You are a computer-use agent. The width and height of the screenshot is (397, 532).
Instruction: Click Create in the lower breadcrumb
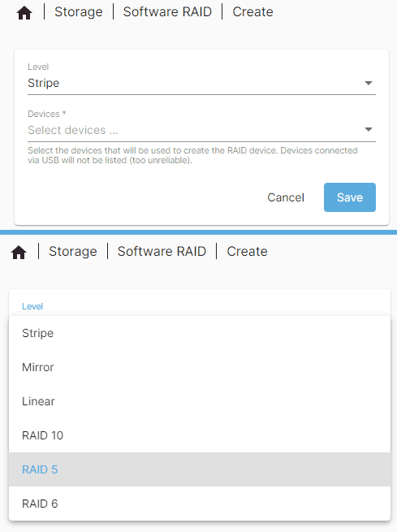click(247, 252)
